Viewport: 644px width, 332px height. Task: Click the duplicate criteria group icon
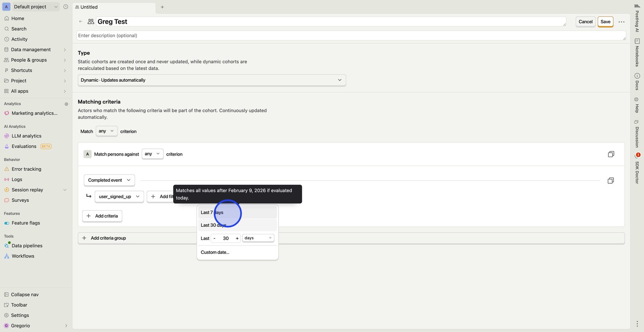coord(611,154)
